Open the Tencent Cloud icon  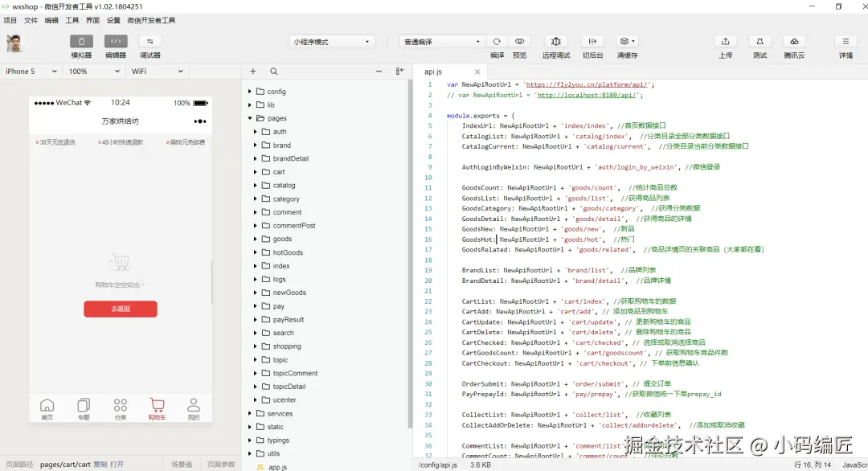[x=794, y=42]
